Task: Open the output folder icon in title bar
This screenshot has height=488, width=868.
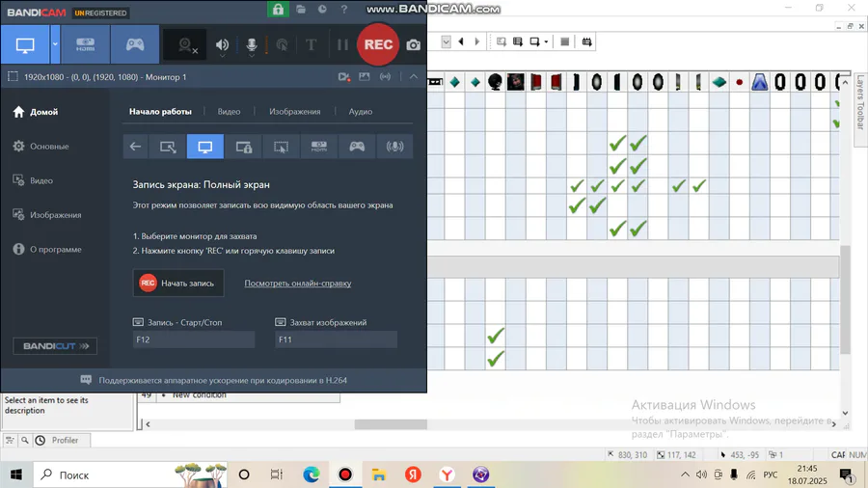Action: tap(301, 10)
